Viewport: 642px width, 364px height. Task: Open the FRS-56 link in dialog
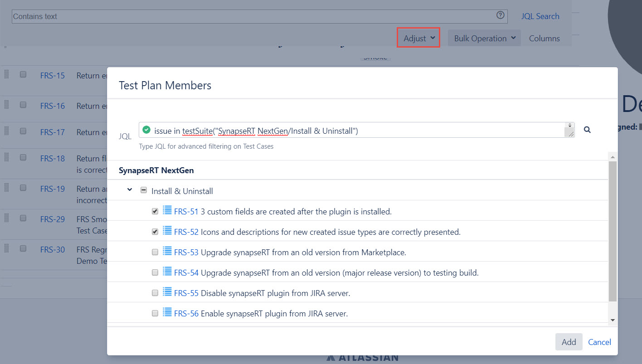coord(186,313)
